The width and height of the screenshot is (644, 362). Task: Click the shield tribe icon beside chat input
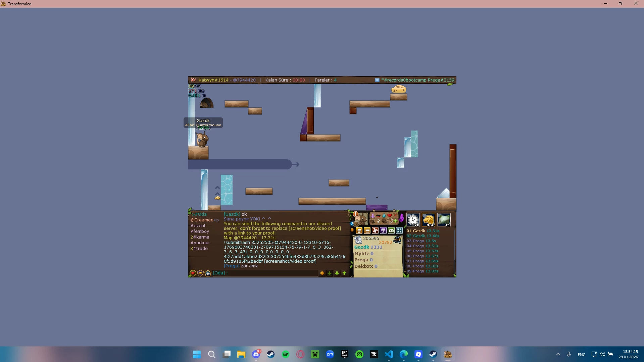(x=200, y=273)
